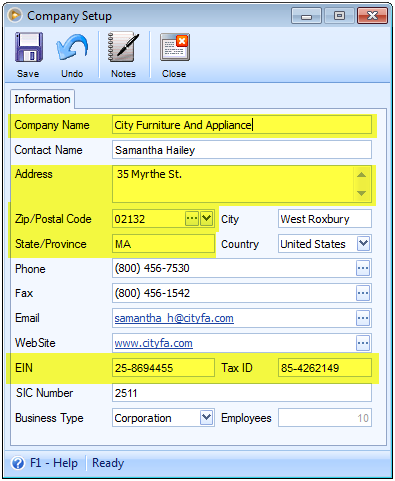Screen dimensions: 395x481
Task: Click the Contact Name field with Samantha Hailey
Action: click(242, 150)
